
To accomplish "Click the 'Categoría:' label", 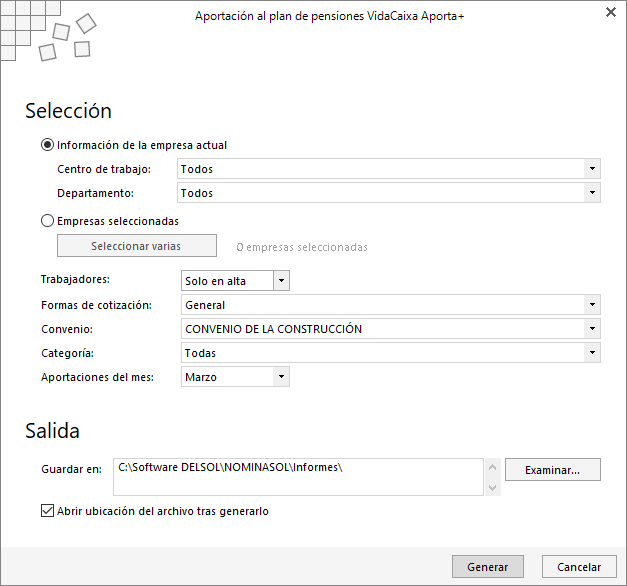I will pos(67,353).
